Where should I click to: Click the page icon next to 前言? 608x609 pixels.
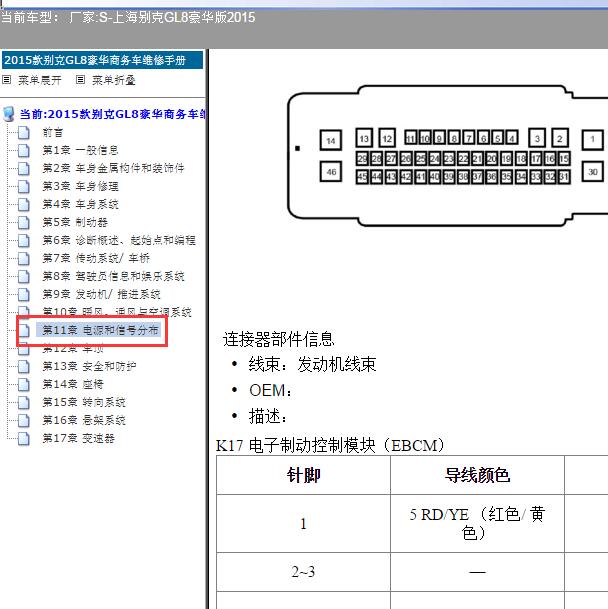(x=24, y=132)
